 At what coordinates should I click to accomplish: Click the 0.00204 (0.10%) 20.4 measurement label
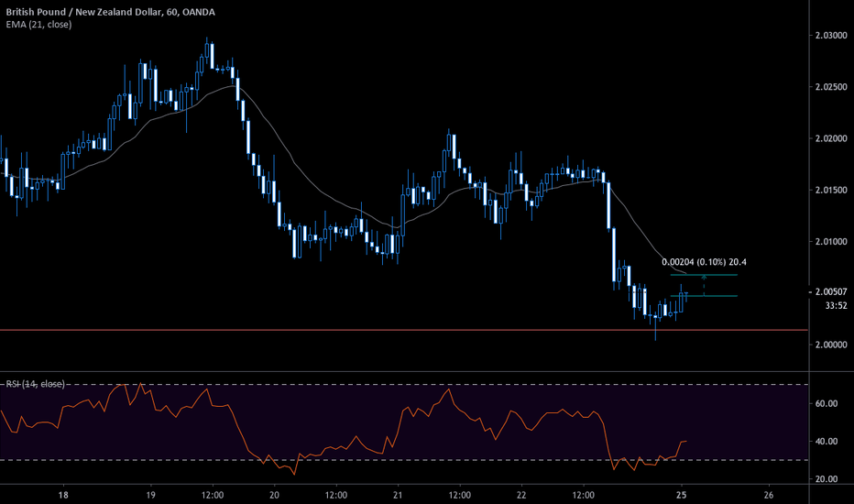[704, 262]
